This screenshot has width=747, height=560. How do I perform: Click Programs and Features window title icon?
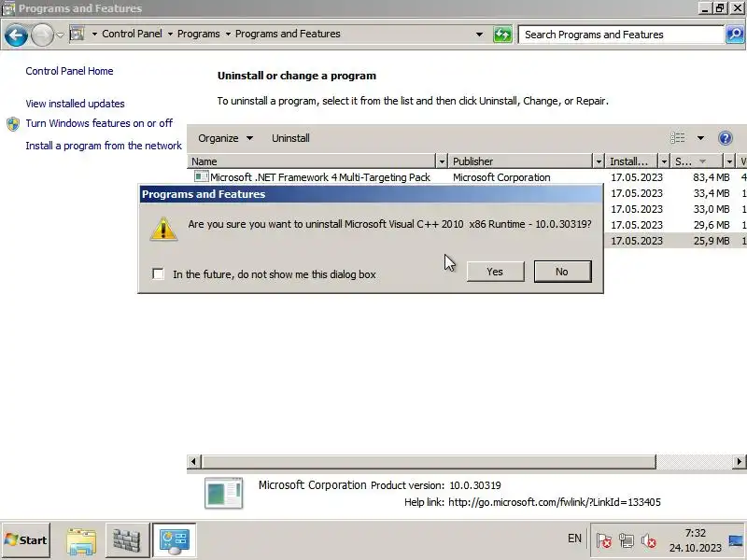(8, 8)
